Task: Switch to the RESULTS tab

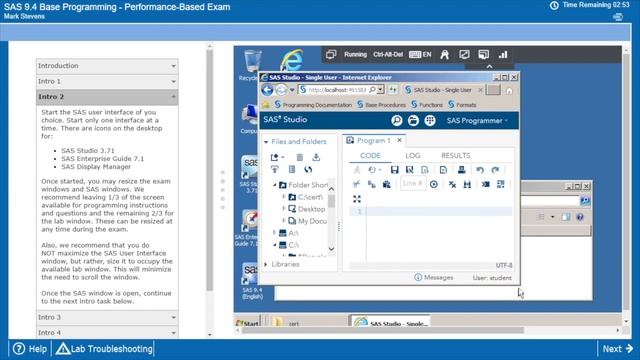Action: point(456,156)
